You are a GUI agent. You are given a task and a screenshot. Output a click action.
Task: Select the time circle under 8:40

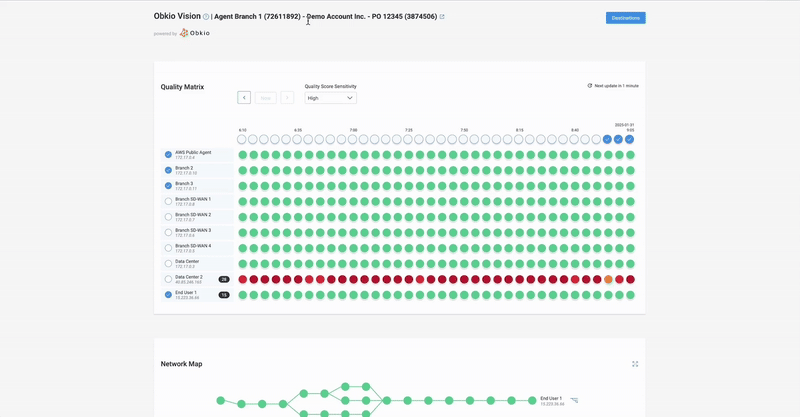[574, 139]
